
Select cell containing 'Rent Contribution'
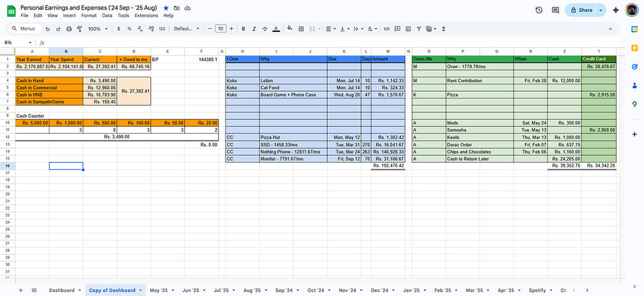coord(479,81)
